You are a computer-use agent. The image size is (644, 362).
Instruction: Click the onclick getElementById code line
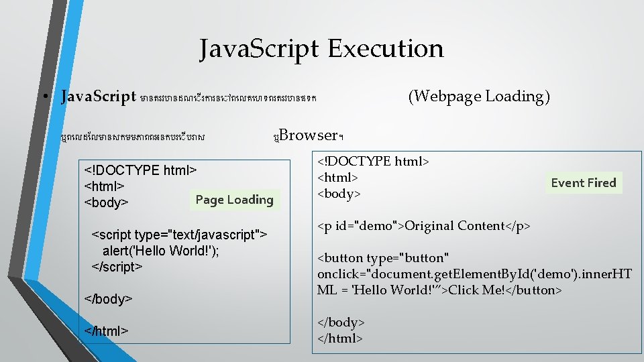pos(474,274)
